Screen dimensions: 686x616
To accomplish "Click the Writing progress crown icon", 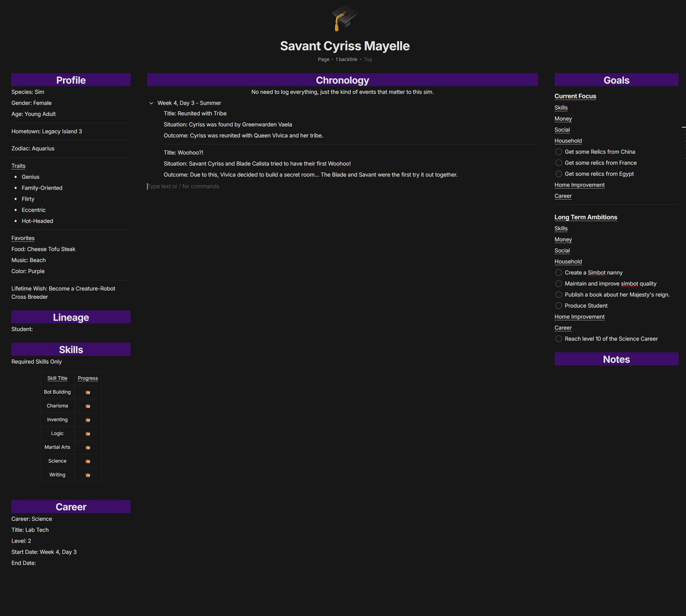I will tap(88, 475).
